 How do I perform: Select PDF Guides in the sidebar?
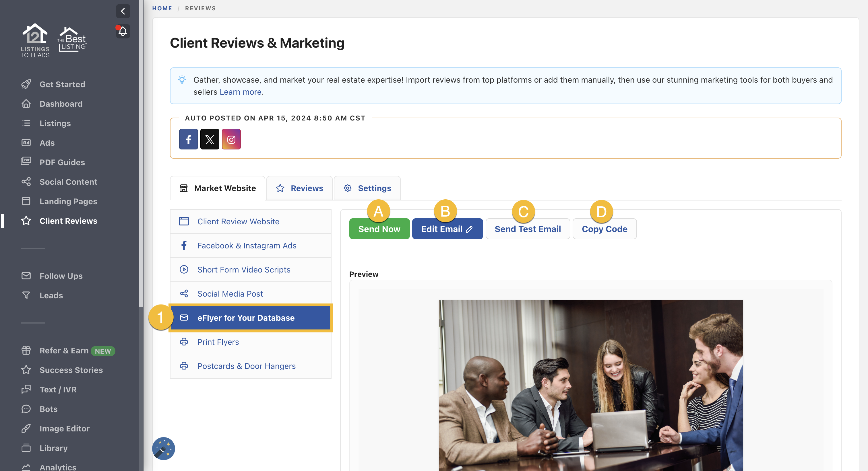[62, 162]
